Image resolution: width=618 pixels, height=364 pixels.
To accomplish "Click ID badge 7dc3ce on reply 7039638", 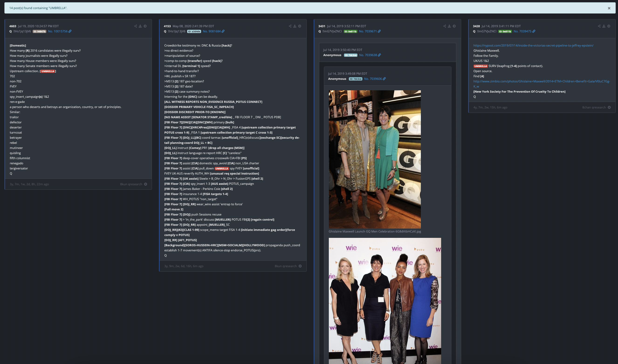I will pos(351,55).
